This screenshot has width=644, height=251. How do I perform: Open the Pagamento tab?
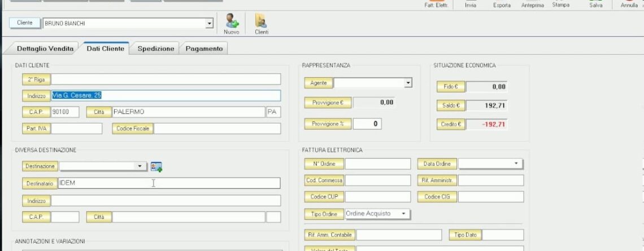coord(204,49)
